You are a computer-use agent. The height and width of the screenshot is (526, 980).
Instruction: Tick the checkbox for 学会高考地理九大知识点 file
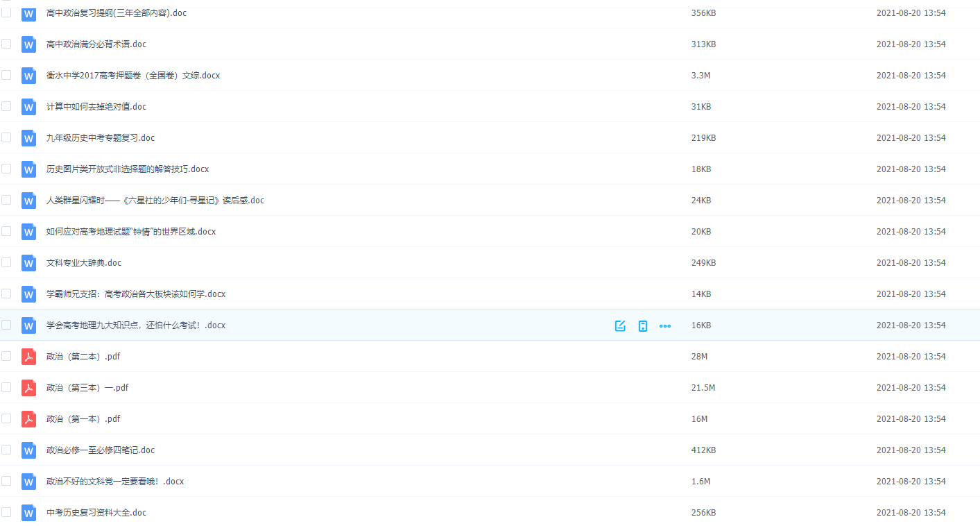coord(6,325)
